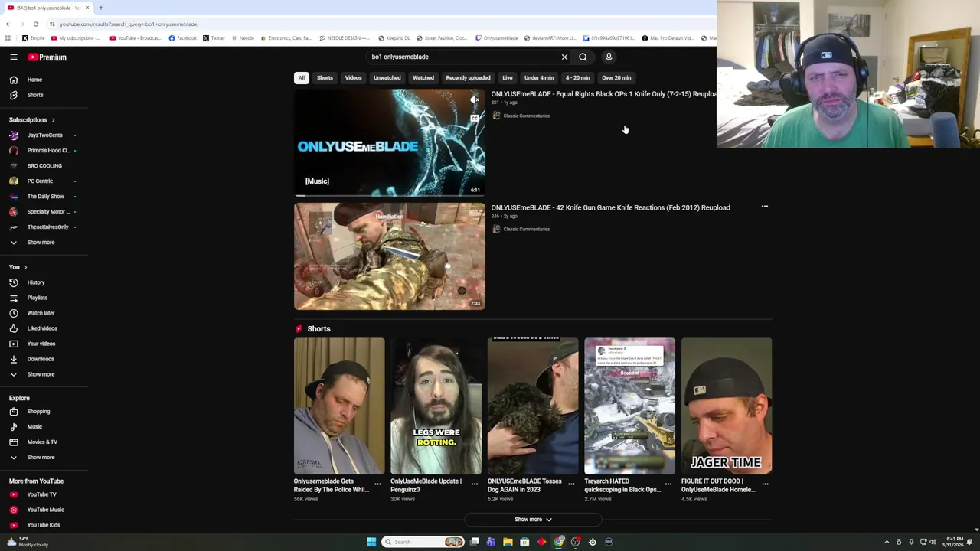Open YouTube Kids link
The width and height of the screenshot is (980, 551).
tap(43, 525)
